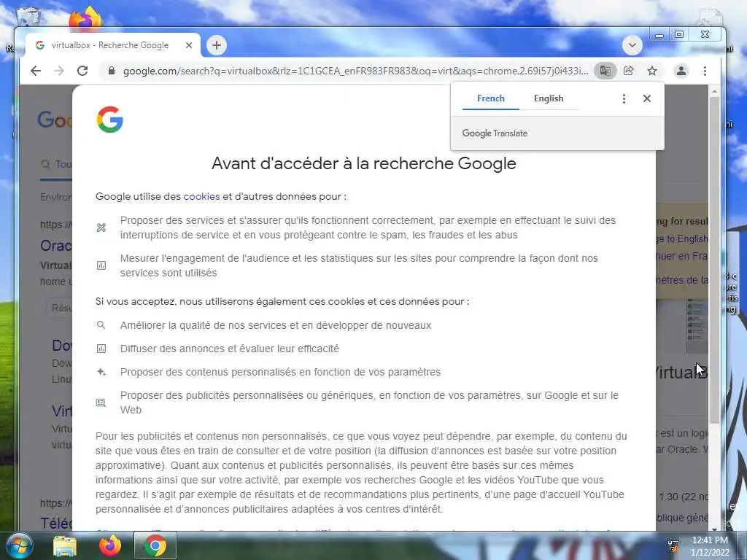Click the chart icon beside 'Diffuser des annonces'

101,349
